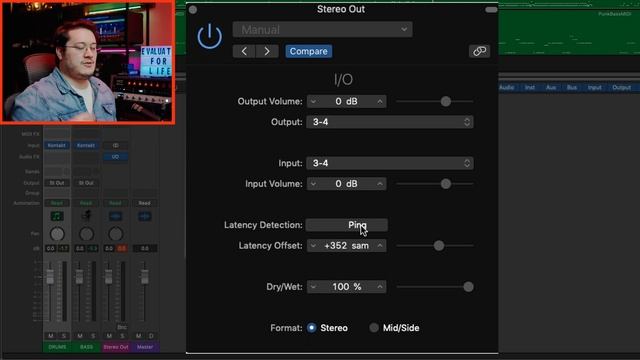Screen dimensions: 640x360
Task: Click the Dry/Wet 100 % value field
Action: [x=347, y=287]
